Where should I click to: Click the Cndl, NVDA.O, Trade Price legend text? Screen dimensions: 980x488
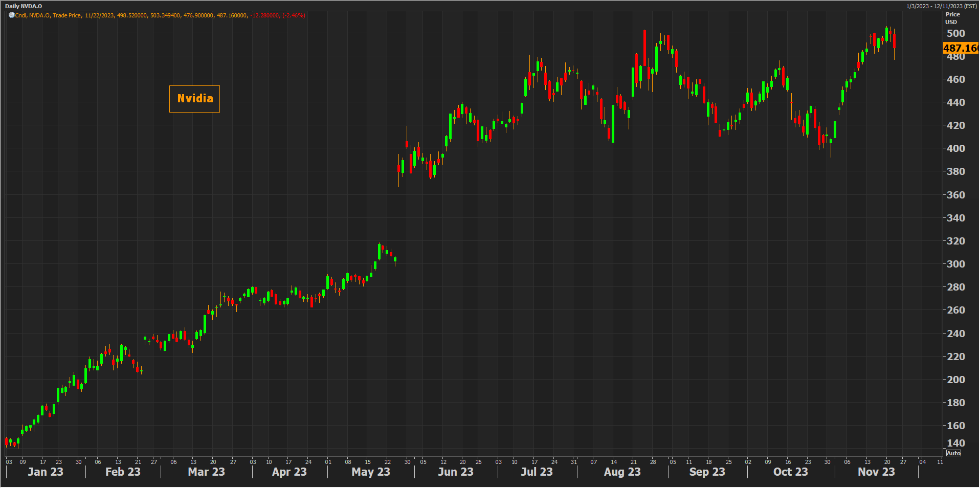48,15
